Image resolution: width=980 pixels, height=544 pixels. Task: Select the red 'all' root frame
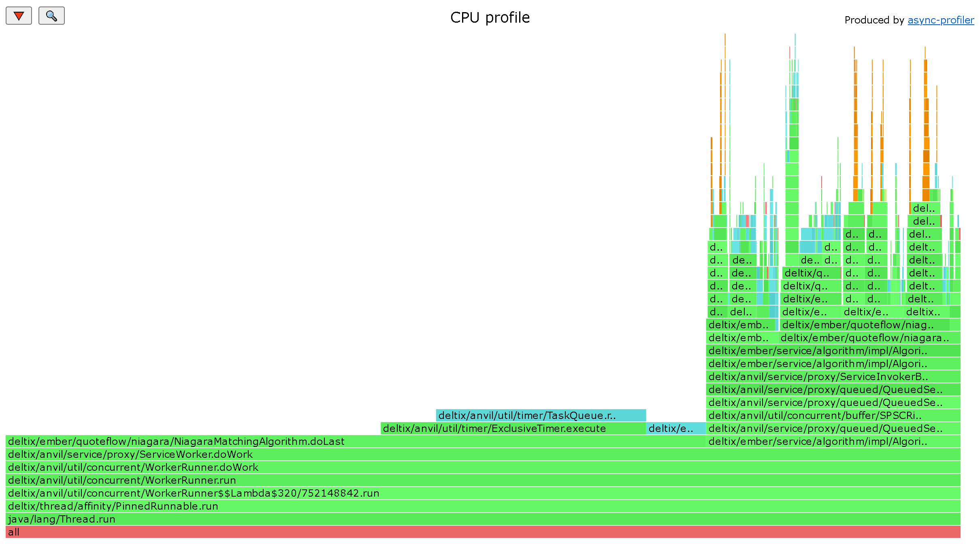[483, 532]
